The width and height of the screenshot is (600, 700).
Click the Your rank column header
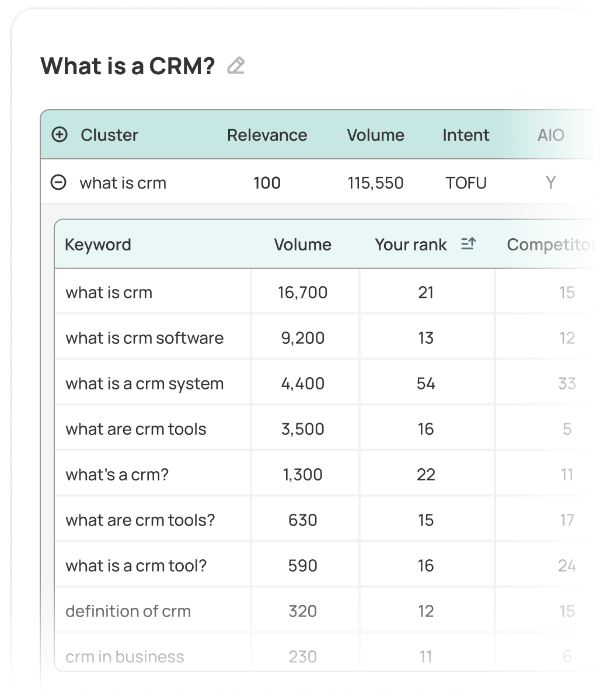tap(411, 245)
